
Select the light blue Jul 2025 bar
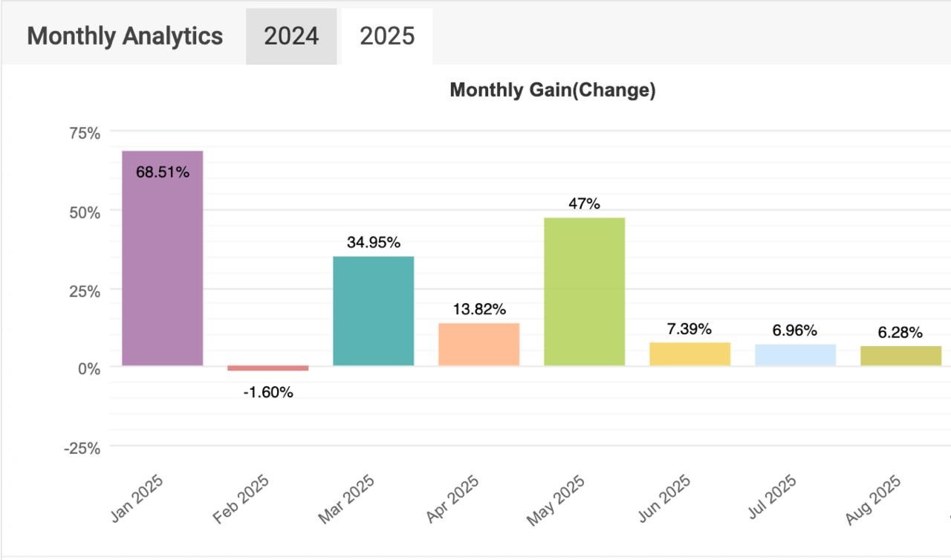pyautogui.click(x=796, y=354)
